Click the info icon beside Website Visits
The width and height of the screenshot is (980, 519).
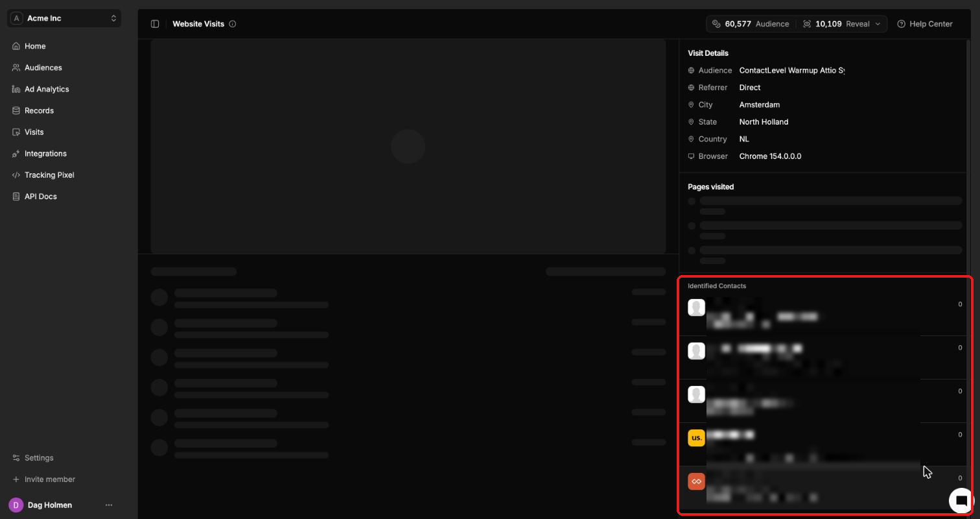[233, 24]
